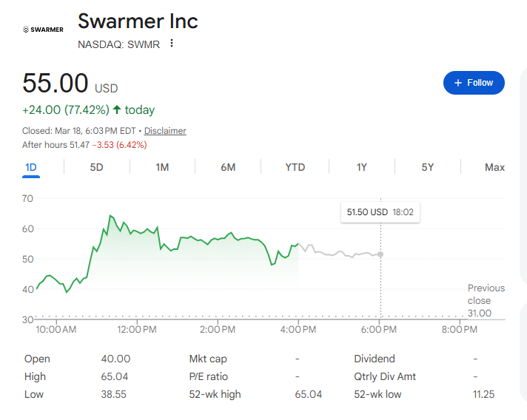Click the Swarmer Inc company title

(138, 21)
